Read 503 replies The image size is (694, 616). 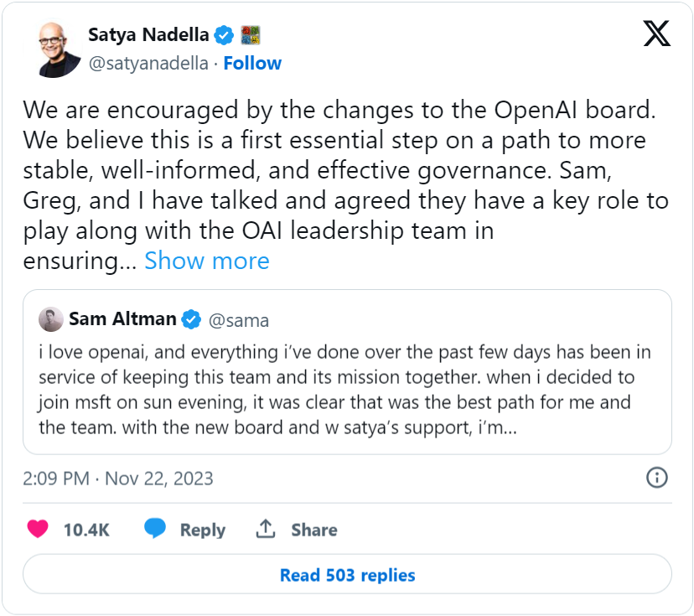tap(347, 575)
